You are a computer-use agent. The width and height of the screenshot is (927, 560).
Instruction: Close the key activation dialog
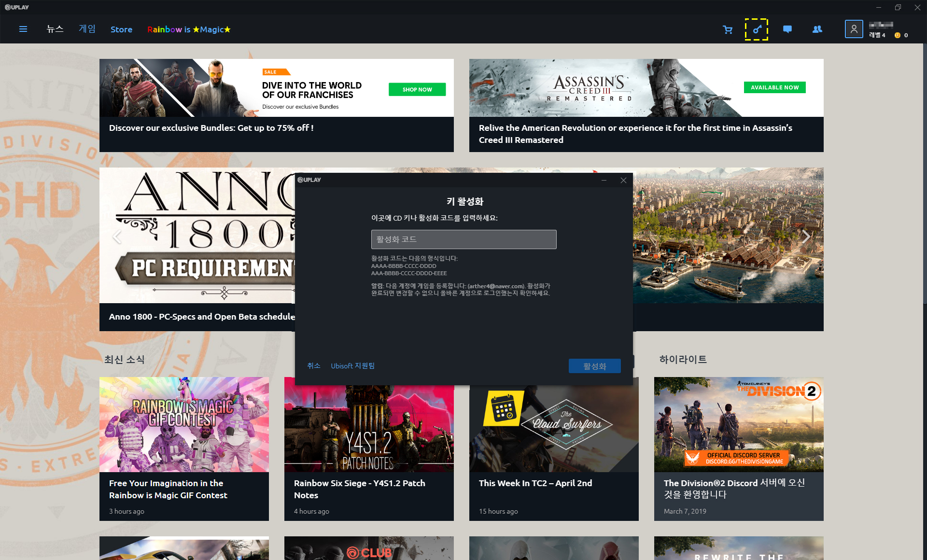(623, 180)
